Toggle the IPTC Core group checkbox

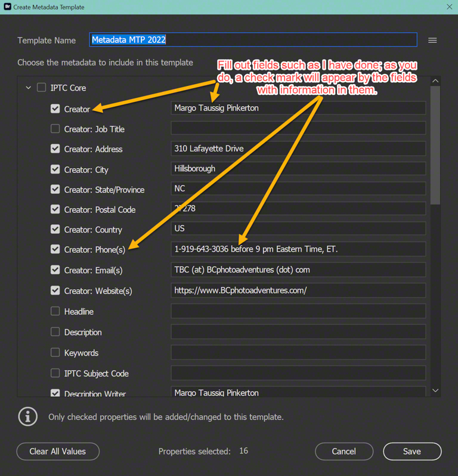(x=41, y=88)
